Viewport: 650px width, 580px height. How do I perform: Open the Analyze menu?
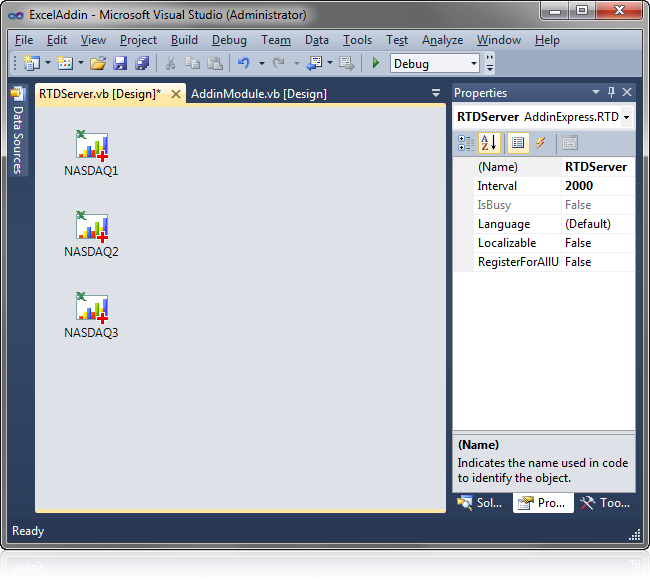(x=442, y=40)
